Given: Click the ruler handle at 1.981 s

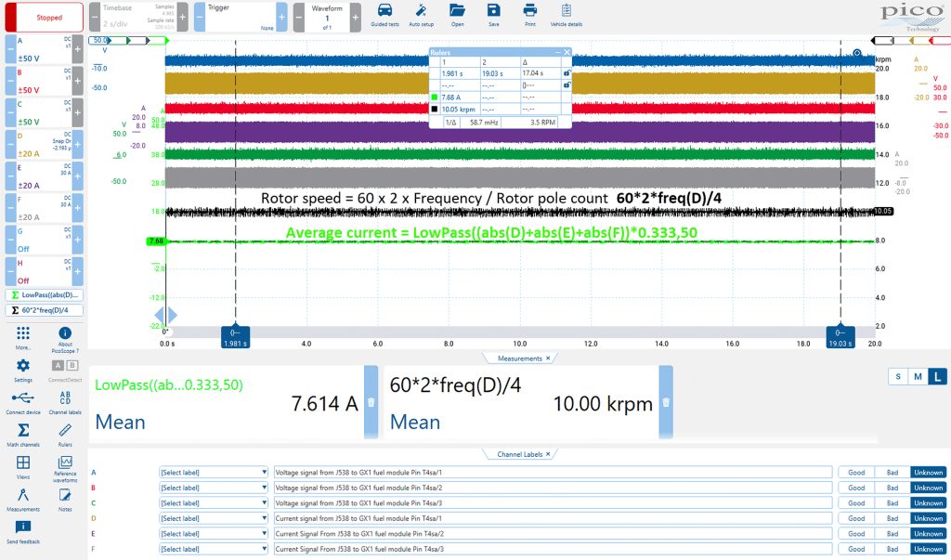Looking at the screenshot, I should [235, 337].
